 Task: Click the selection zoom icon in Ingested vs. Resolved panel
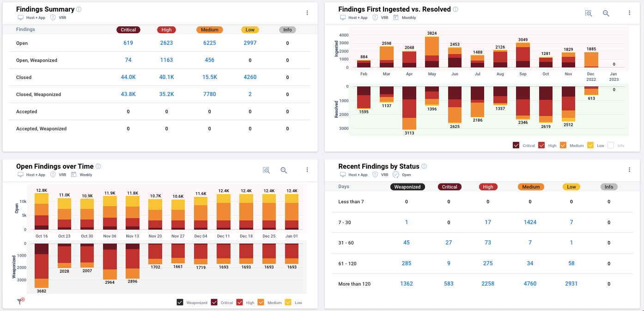[589, 13]
